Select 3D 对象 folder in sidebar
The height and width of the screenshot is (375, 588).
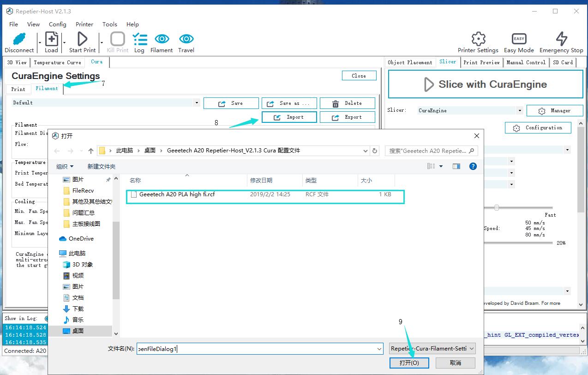(x=78, y=265)
